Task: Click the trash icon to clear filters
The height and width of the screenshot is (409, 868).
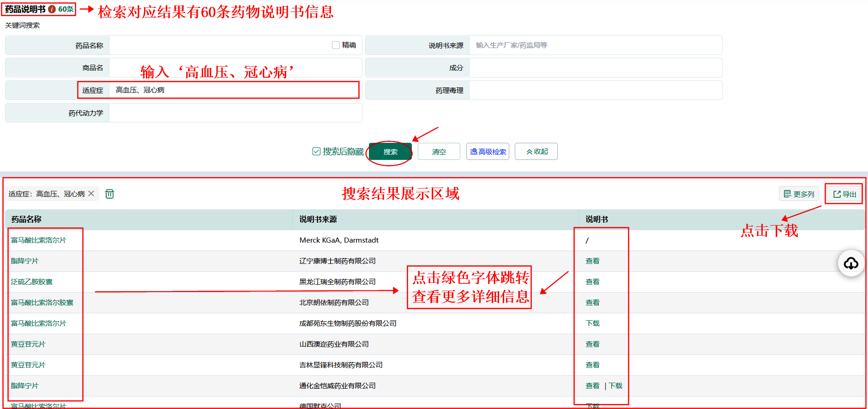Action: coord(109,194)
